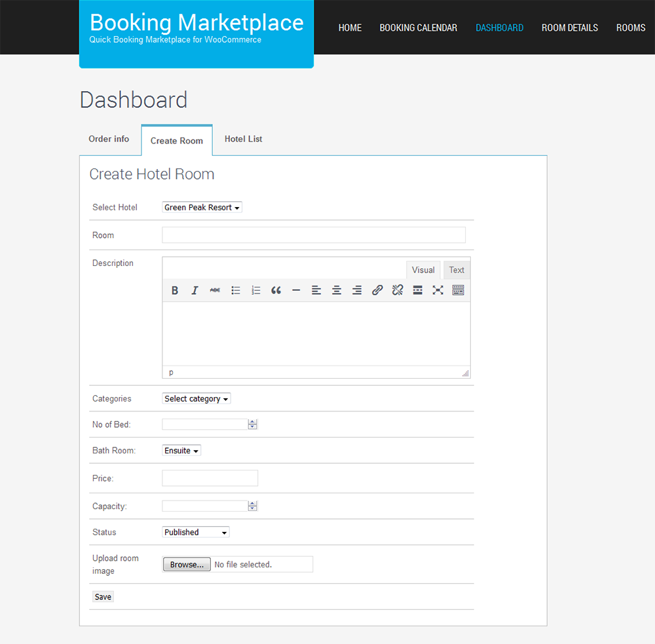The height and width of the screenshot is (644, 655).
Task: Click the editor resize handle corner
Action: point(465,373)
